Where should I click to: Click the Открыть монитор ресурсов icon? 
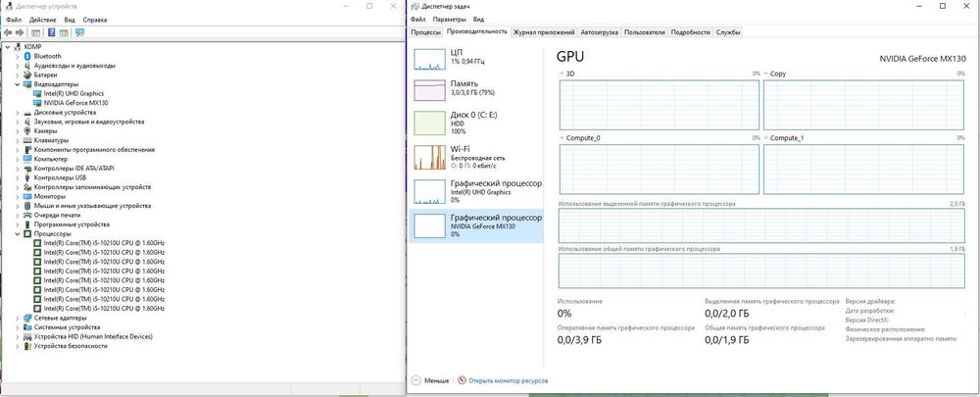[462, 380]
